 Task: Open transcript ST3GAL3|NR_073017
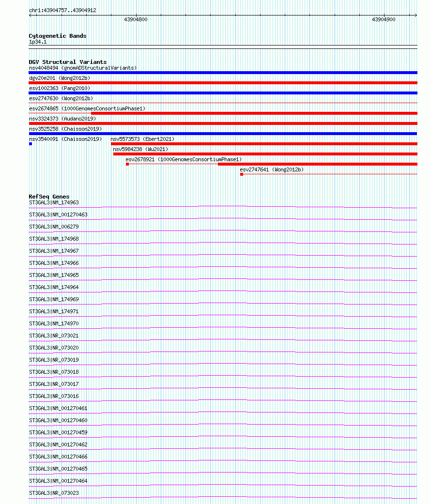[54, 384]
